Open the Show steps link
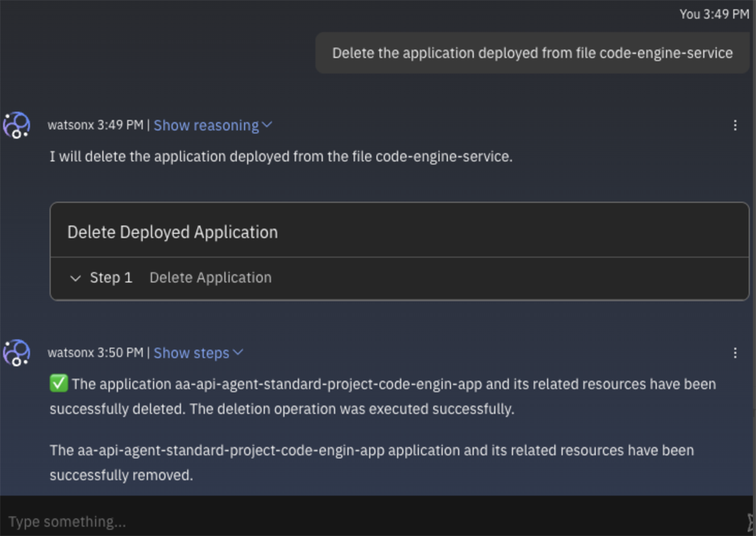Image resolution: width=756 pixels, height=536 pixels. point(192,353)
